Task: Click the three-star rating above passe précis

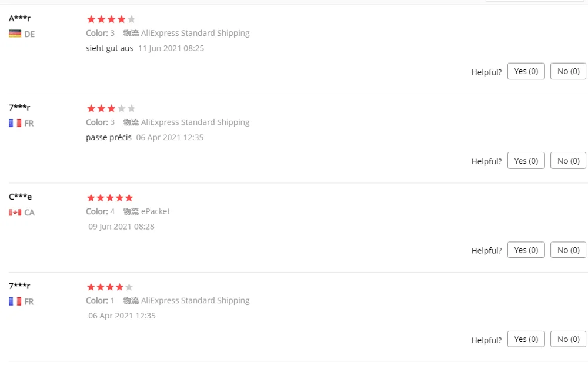Action: tap(111, 108)
